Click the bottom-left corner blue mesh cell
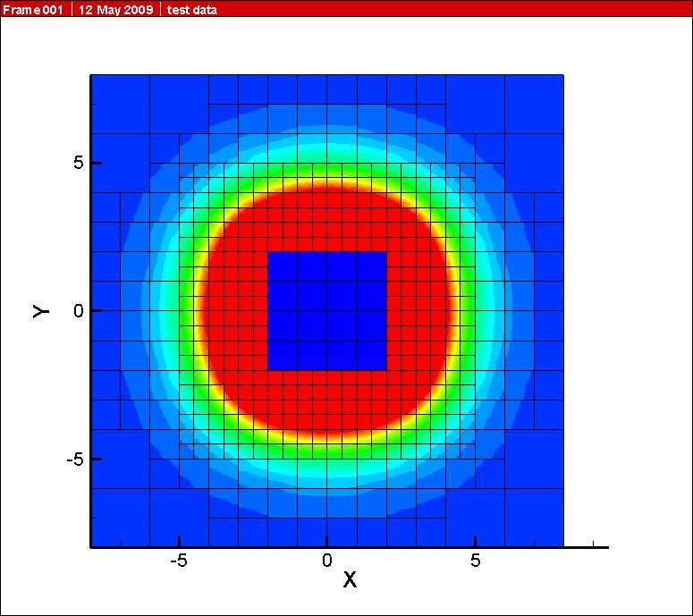Viewport: 693px width, 616px height. (120, 517)
